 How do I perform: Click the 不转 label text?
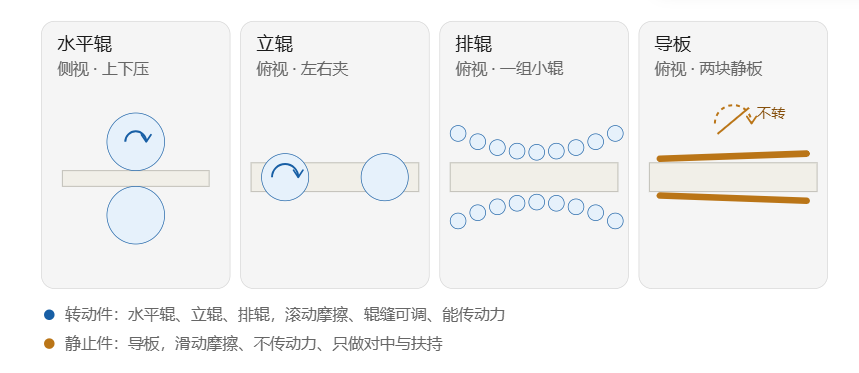[x=771, y=114]
